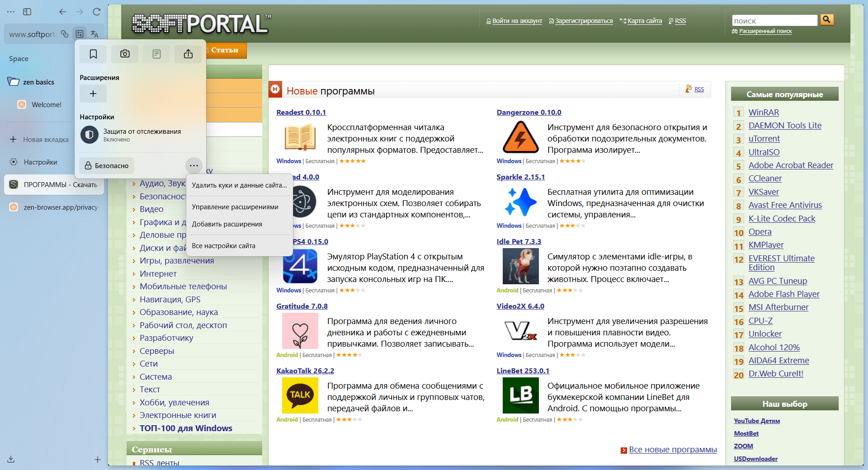
Task: Open the three-dots more options button in the popup
Action: [194, 165]
